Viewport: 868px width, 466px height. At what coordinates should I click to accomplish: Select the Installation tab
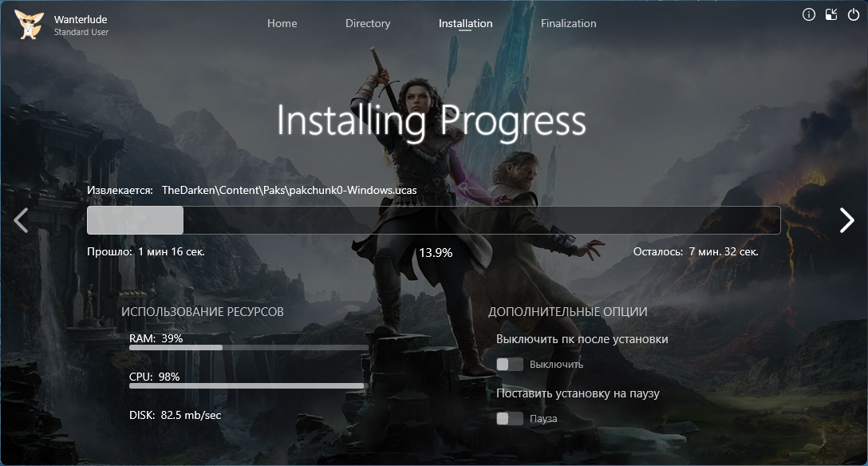pyautogui.click(x=466, y=23)
